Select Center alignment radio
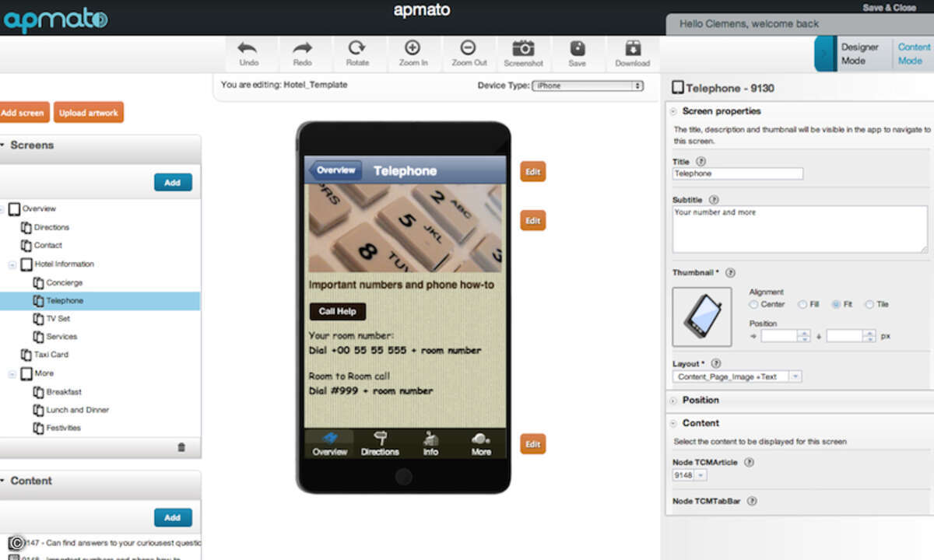Screen dimensions: 934x560 coord(753,305)
